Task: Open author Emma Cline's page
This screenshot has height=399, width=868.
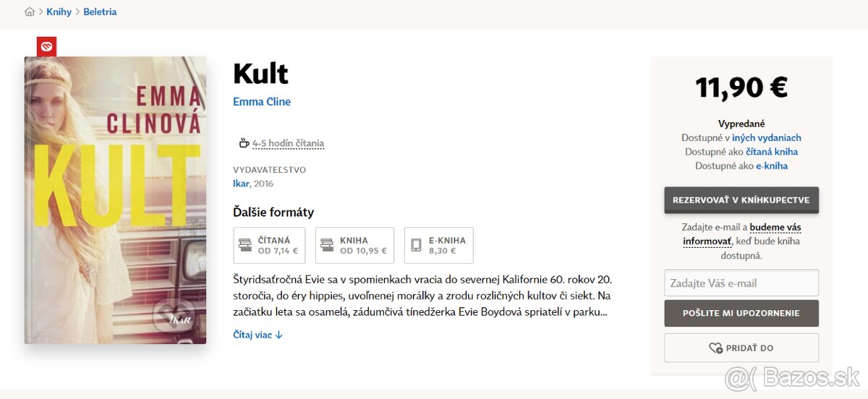Action: pos(262,102)
